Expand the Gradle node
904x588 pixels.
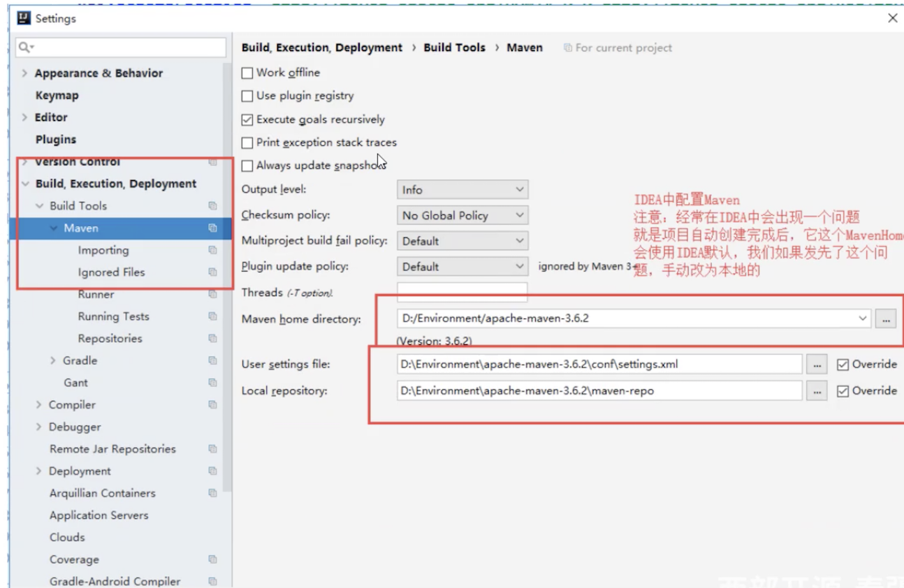click(53, 360)
